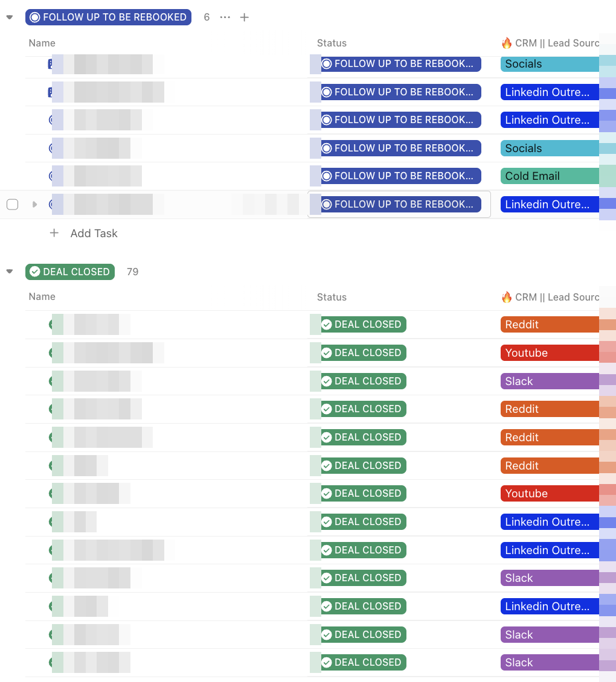Click the Add Task link

pyautogui.click(x=94, y=234)
